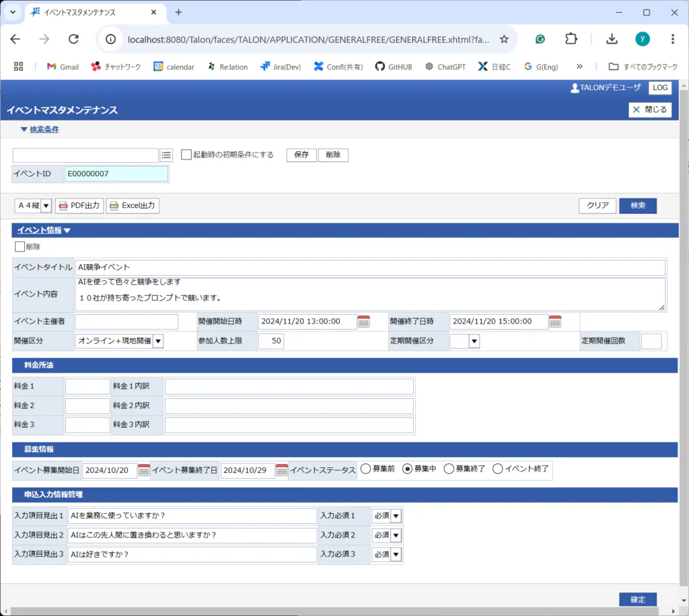Click the クリア button
The height and width of the screenshot is (616, 689).
597,206
